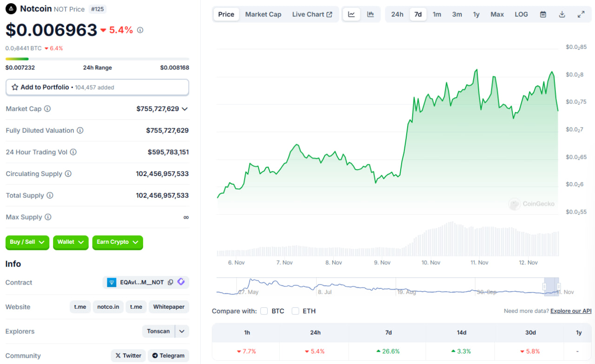This screenshot has height=364, width=595.
Task: Show Market Cap info tooltip icon
Action: coord(47,109)
